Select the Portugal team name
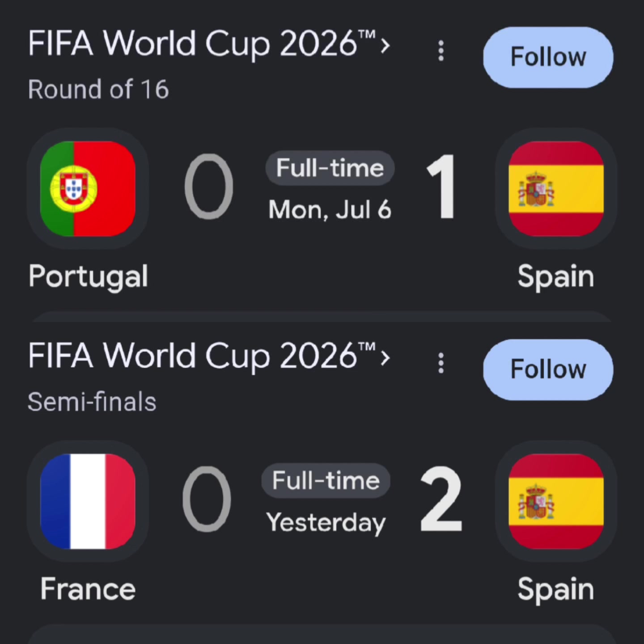Viewport: 644px width, 644px height. pos(88,277)
